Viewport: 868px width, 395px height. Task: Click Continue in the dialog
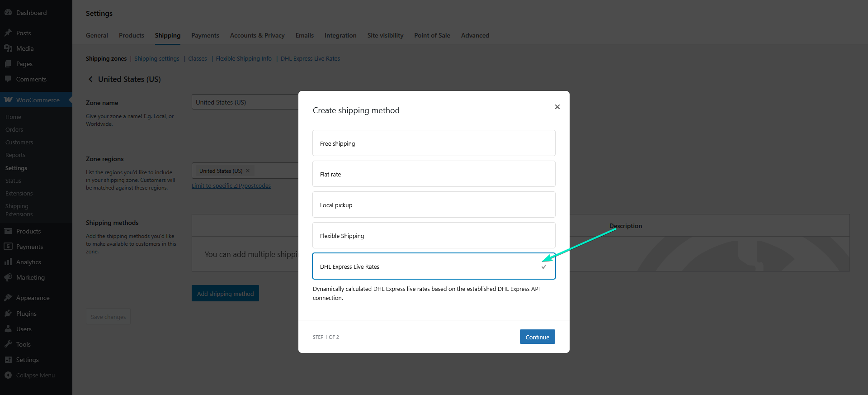tap(538, 337)
